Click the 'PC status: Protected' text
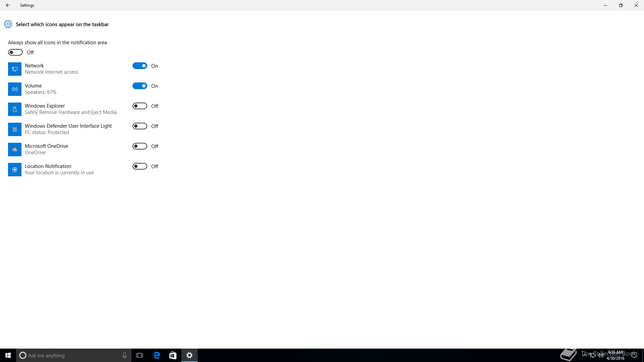Viewport: 644px width, 362px height. point(47,132)
